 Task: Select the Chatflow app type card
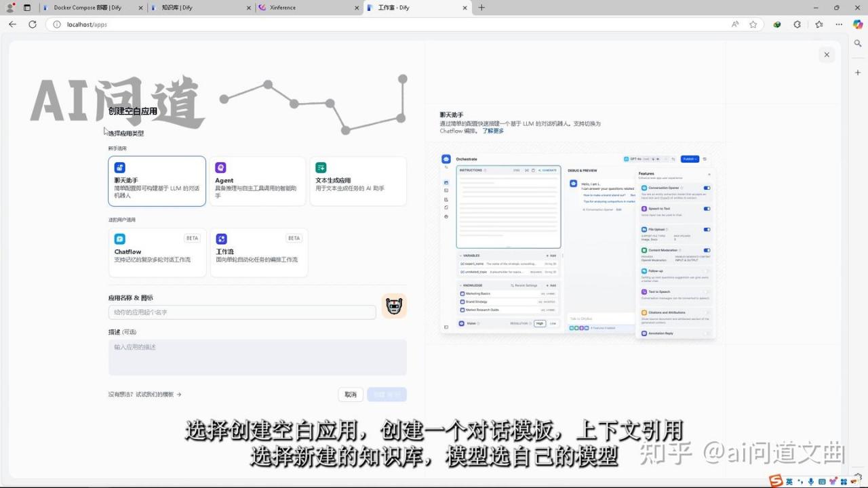tap(157, 252)
